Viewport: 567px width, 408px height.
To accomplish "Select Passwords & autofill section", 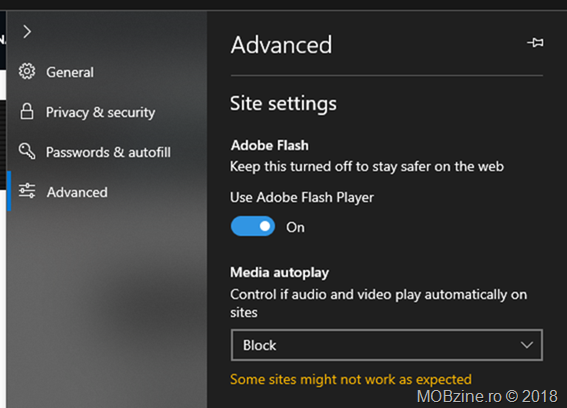I will tap(108, 152).
